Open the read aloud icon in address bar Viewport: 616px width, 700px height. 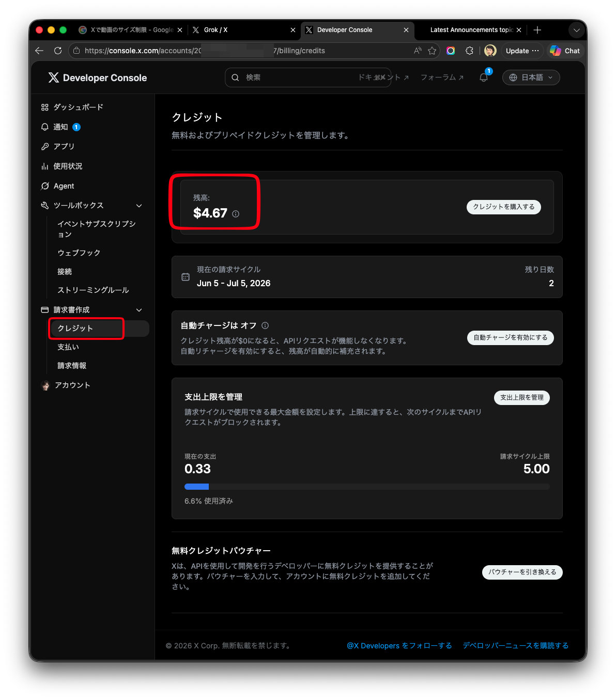pyautogui.click(x=418, y=51)
